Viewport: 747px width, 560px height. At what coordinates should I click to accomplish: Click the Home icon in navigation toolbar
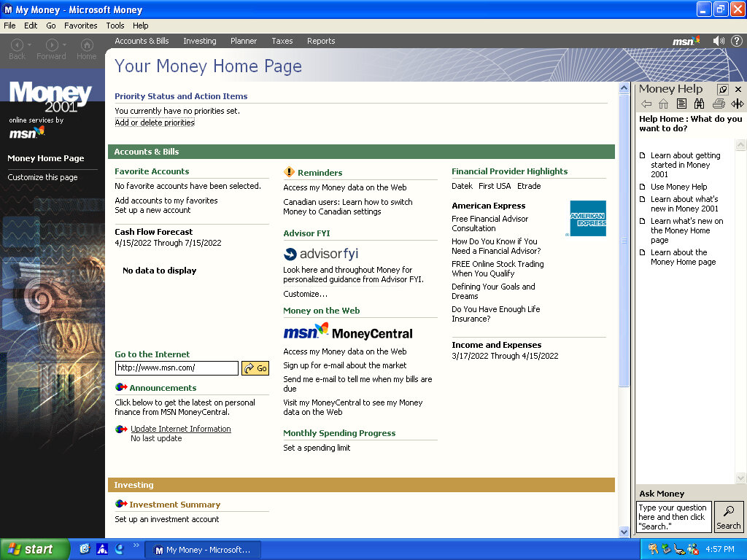click(x=87, y=45)
